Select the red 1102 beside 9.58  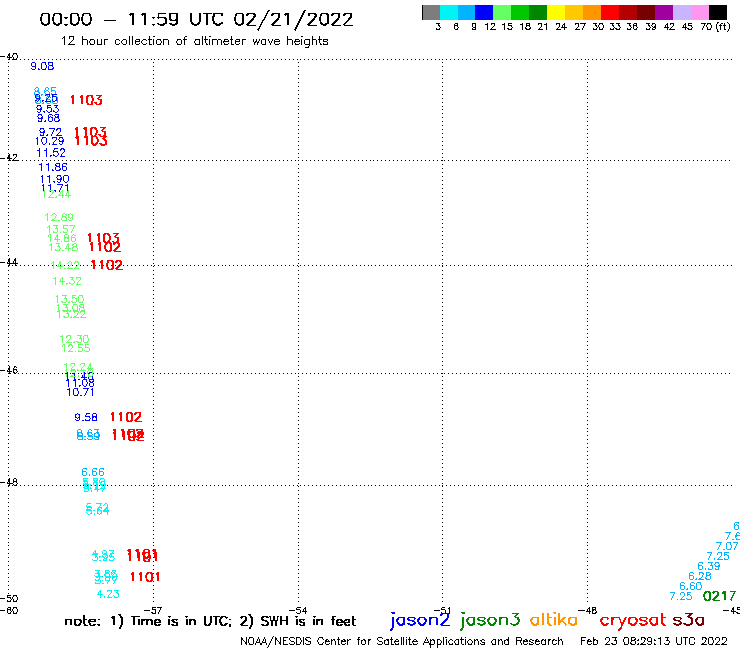point(126,417)
